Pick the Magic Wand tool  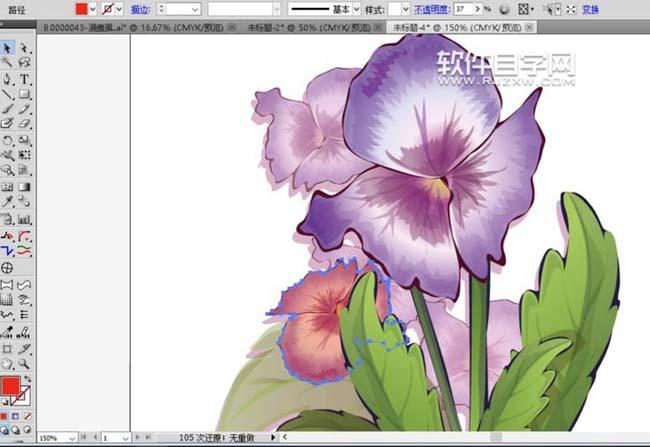pyautogui.click(x=8, y=63)
